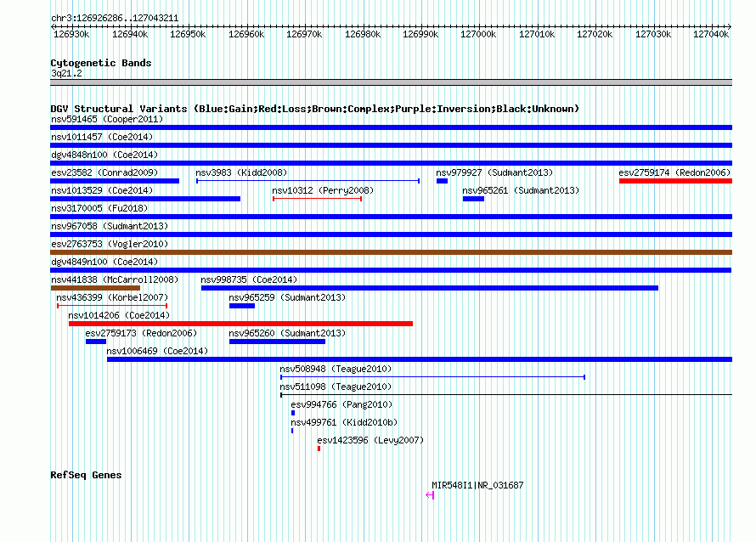Open the esv2759174 (Redon2006) red loss bar
Viewport: 756px width, 542px height.
[x=675, y=181]
